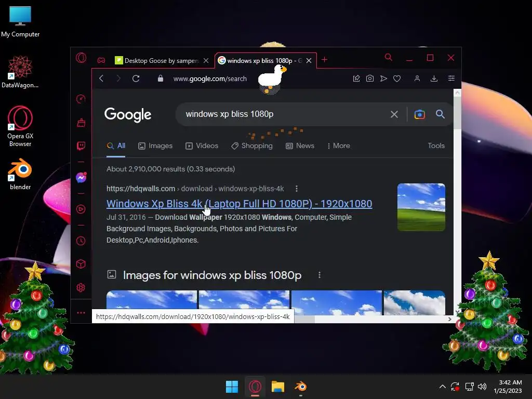Open Settings gear icon in sidebar
Viewport: 532px width, 399px height.
(81, 288)
